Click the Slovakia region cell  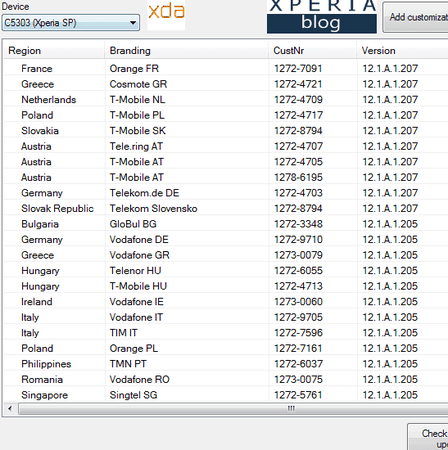(40, 131)
